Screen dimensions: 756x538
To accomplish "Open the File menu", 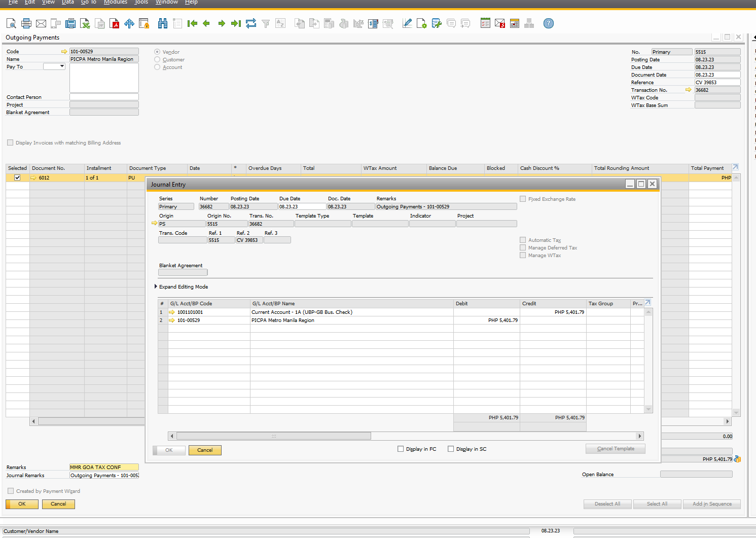I will pyautogui.click(x=13, y=2).
